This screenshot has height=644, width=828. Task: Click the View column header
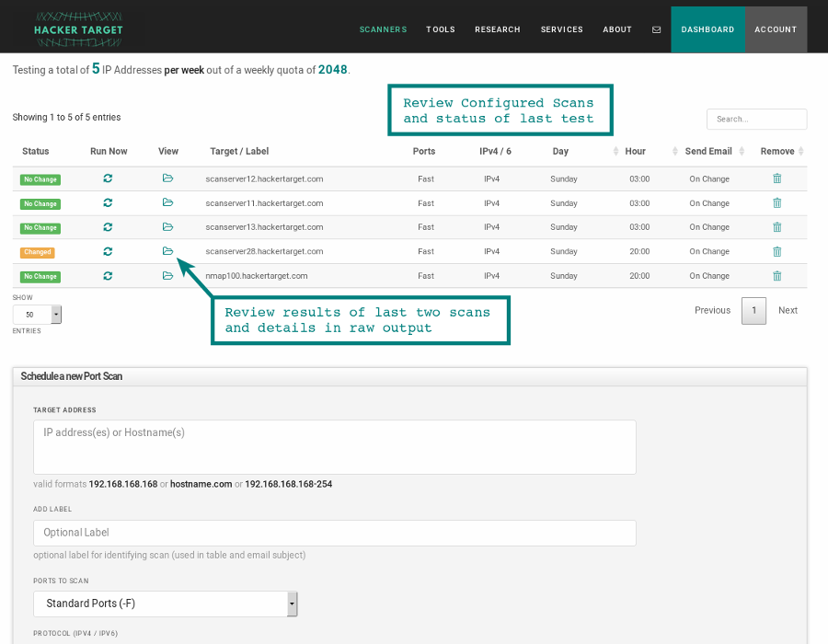tap(168, 152)
